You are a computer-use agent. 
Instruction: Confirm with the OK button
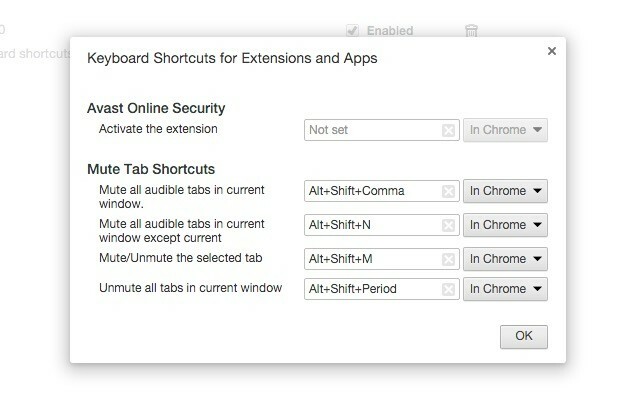click(x=524, y=336)
